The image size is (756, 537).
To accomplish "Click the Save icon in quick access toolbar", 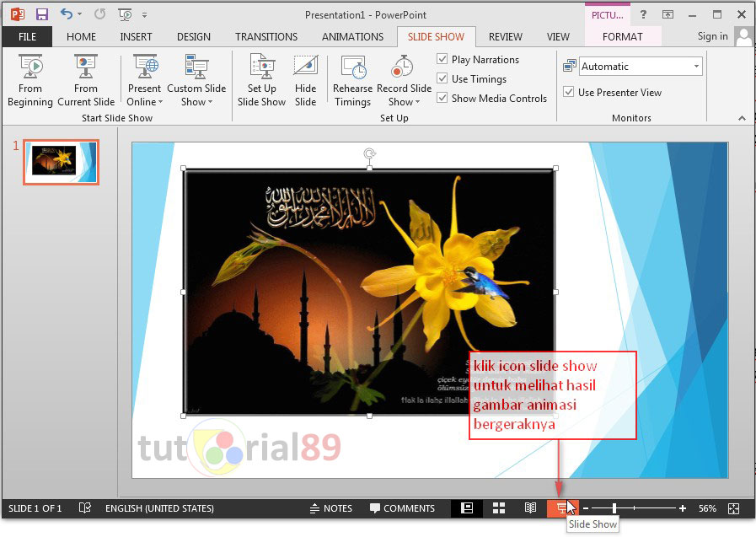I will (42, 14).
